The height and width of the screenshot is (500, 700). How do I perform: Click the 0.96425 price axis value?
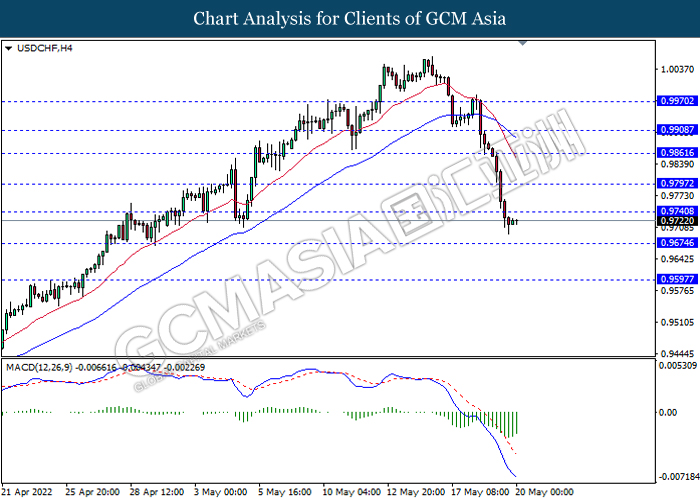pos(677,259)
